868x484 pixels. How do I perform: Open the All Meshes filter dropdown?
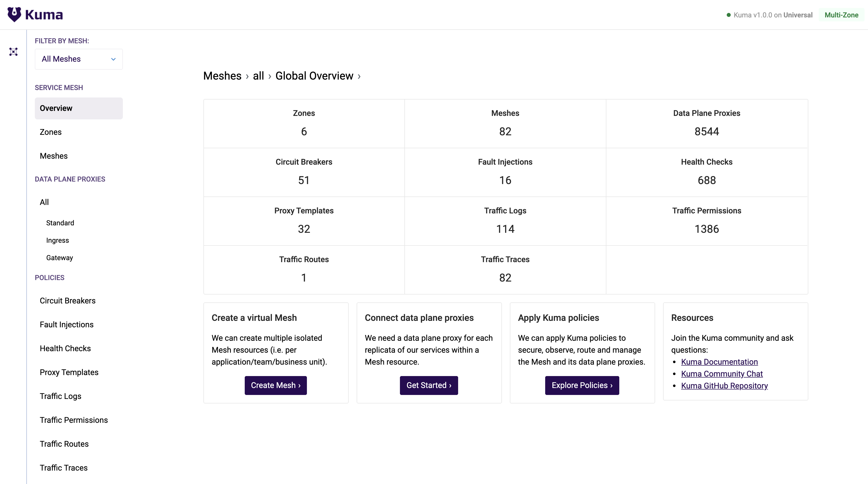(x=79, y=59)
